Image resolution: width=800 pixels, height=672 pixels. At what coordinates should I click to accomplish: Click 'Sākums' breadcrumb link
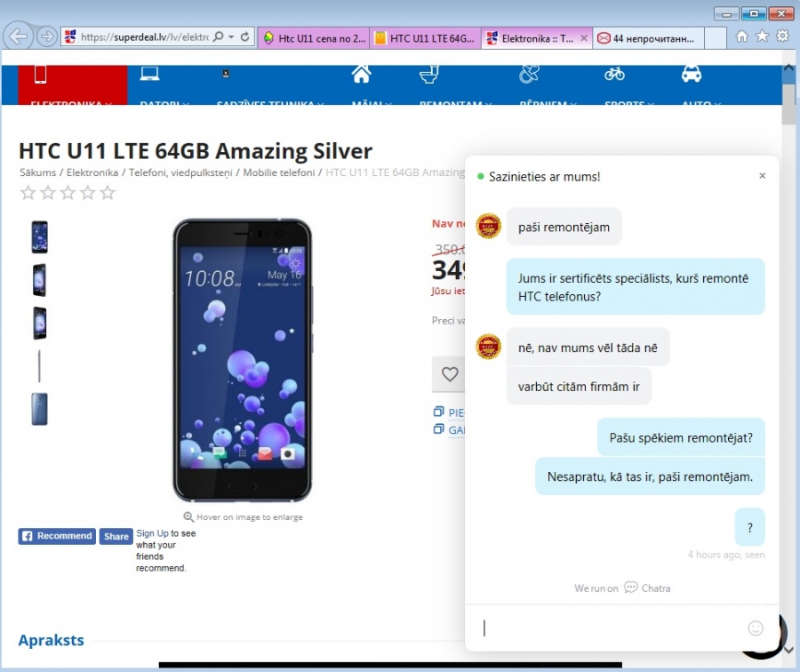click(x=37, y=172)
